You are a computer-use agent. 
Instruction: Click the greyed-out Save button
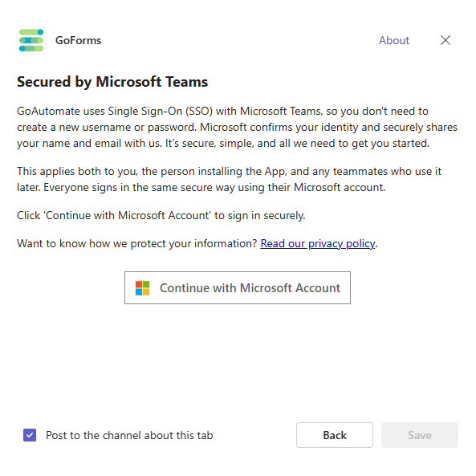point(420,435)
